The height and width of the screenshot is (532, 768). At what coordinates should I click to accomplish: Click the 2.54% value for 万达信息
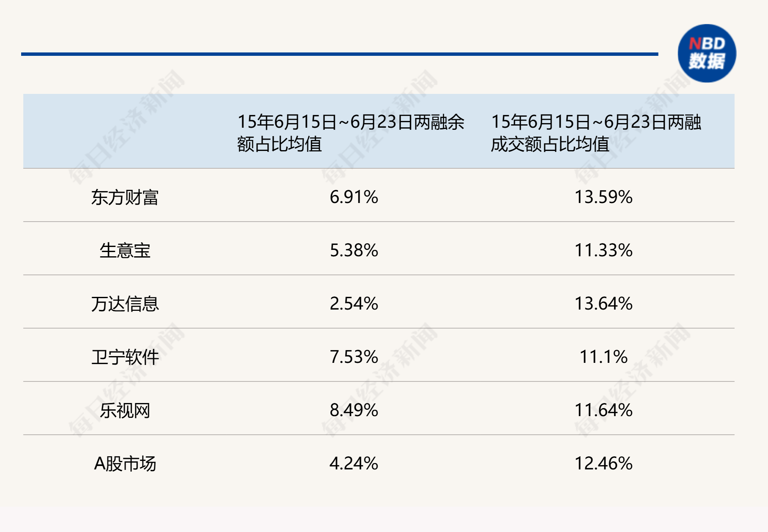click(x=354, y=304)
